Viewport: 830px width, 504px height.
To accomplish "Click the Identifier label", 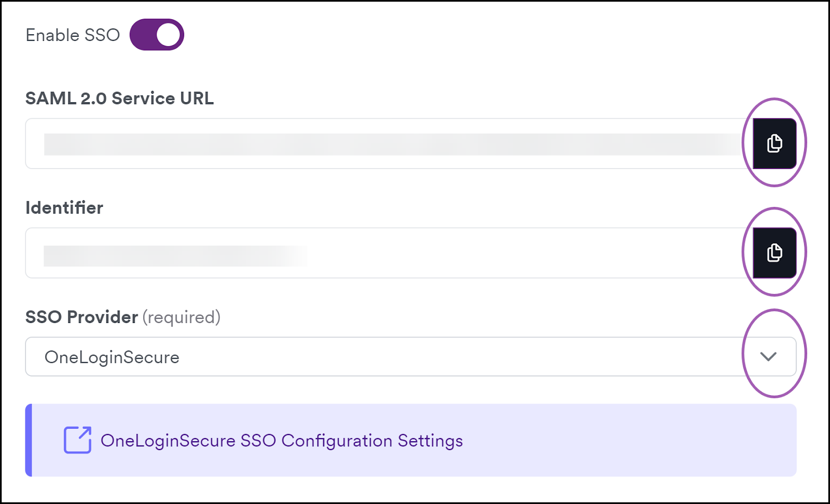I will click(x=64, y=208).
